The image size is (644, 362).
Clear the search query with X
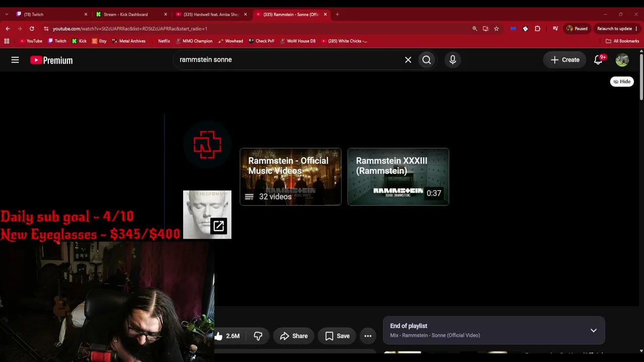[408, 60]
